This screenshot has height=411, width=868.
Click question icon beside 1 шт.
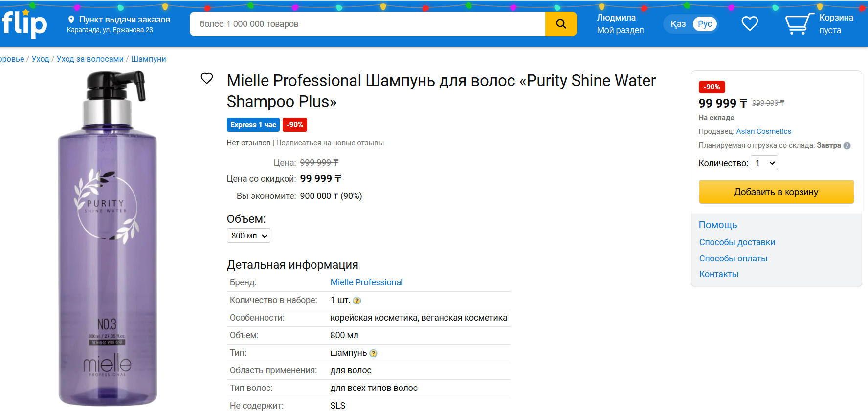(x=357, y=301)
